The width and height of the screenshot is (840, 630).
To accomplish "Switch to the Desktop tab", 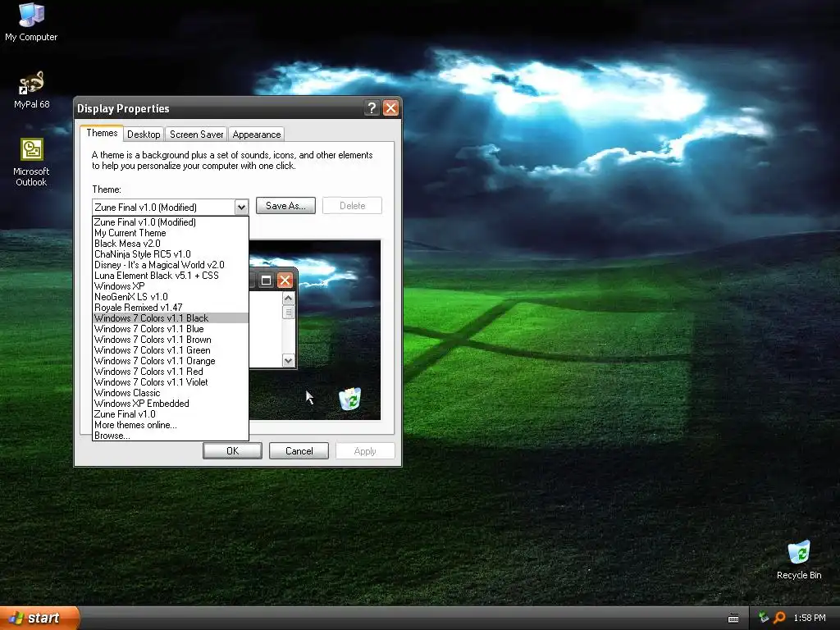I will pyautogui.click(x=144, y=135).
